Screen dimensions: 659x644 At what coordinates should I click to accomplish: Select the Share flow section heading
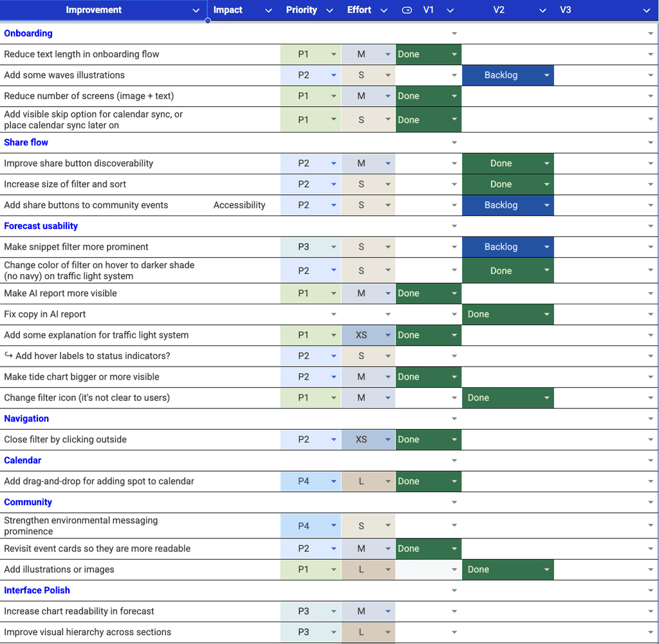tap(26, 142)
